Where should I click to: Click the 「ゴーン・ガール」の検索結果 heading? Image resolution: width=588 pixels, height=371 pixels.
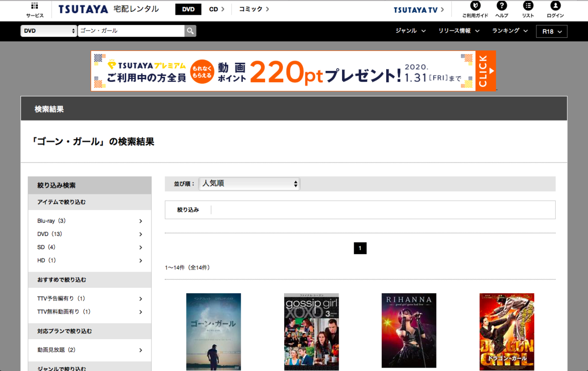click(x=92, y=142)
